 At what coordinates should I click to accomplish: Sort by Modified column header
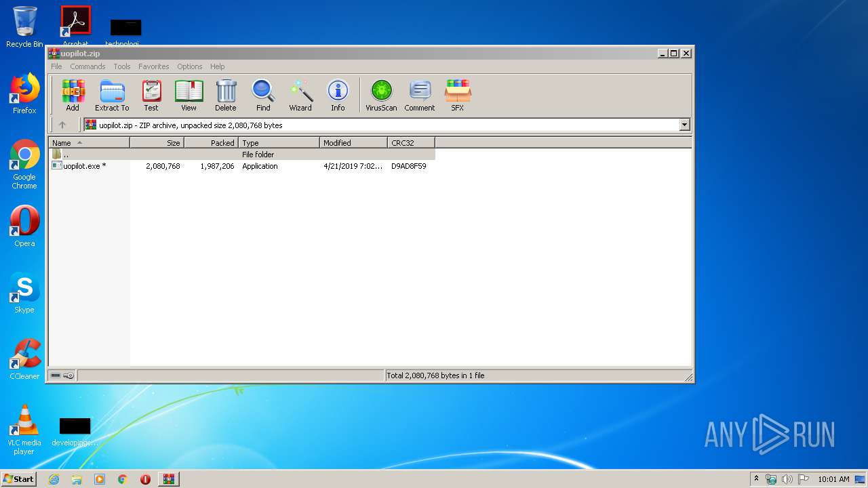353,143
